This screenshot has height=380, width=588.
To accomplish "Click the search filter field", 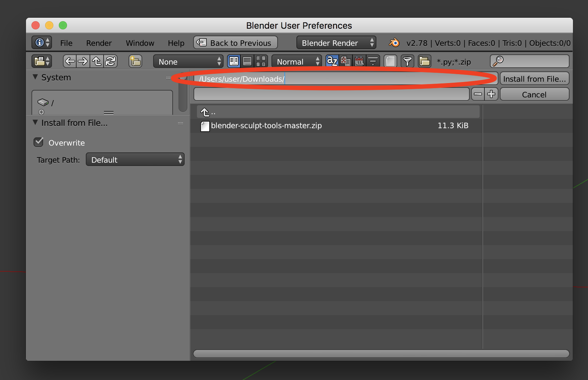I will (x=530, y=61).
